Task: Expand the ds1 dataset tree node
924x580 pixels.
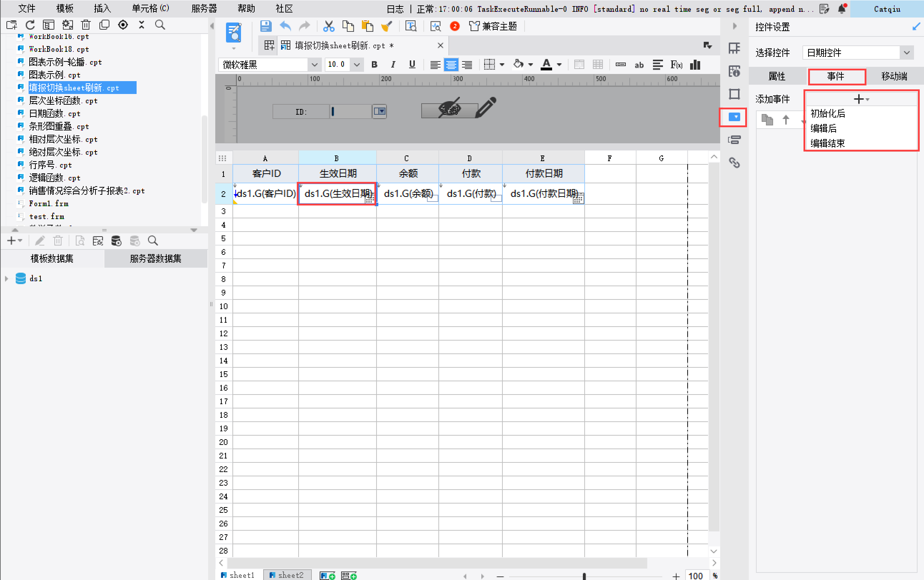Action: coord(6,278)
